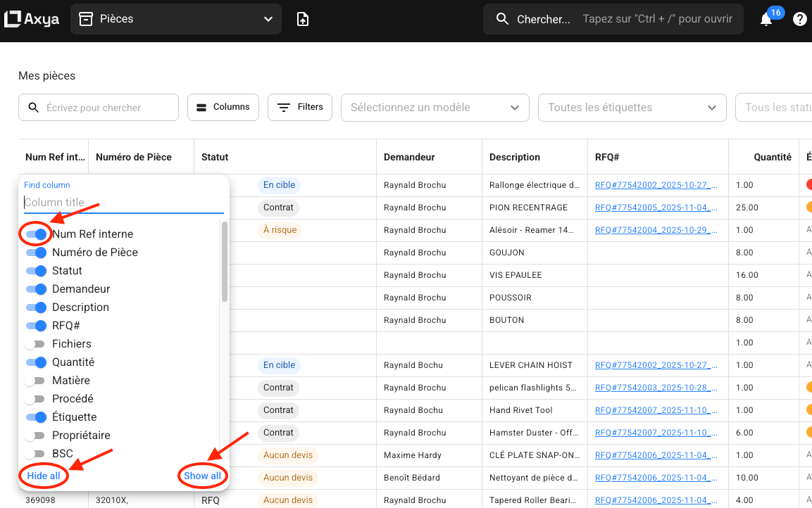Enable the Fichiers column toggle

[x=36, y=344]
